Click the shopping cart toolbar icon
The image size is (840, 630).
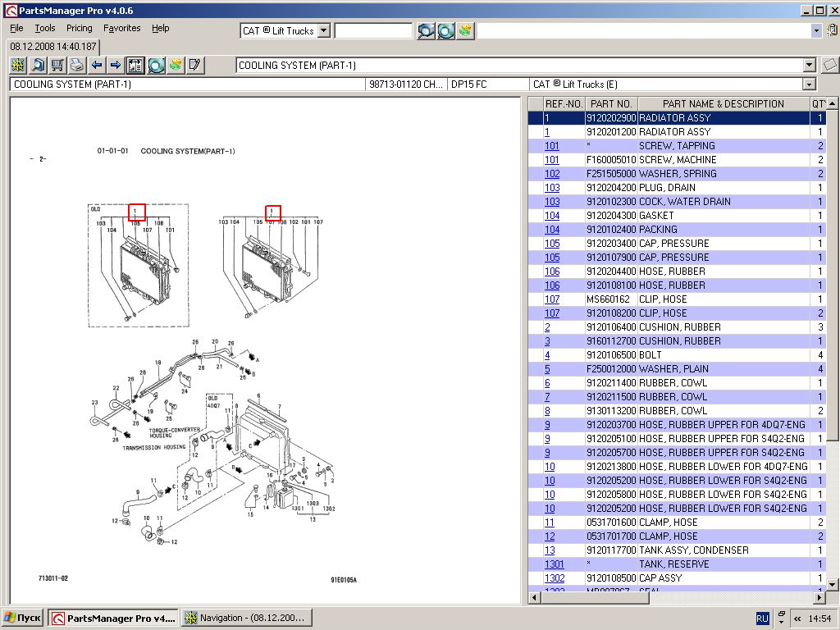tap(57, 65)
